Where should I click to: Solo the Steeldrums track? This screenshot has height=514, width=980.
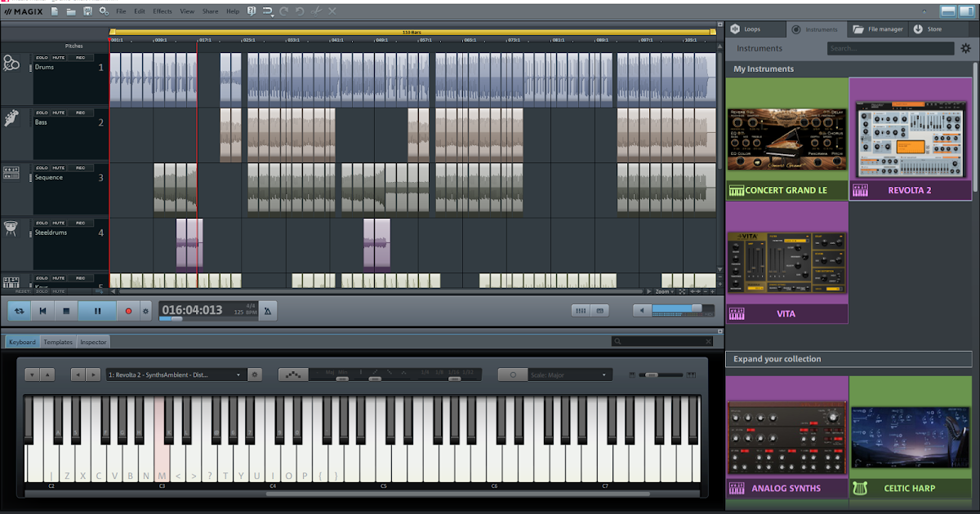[42, 222]
